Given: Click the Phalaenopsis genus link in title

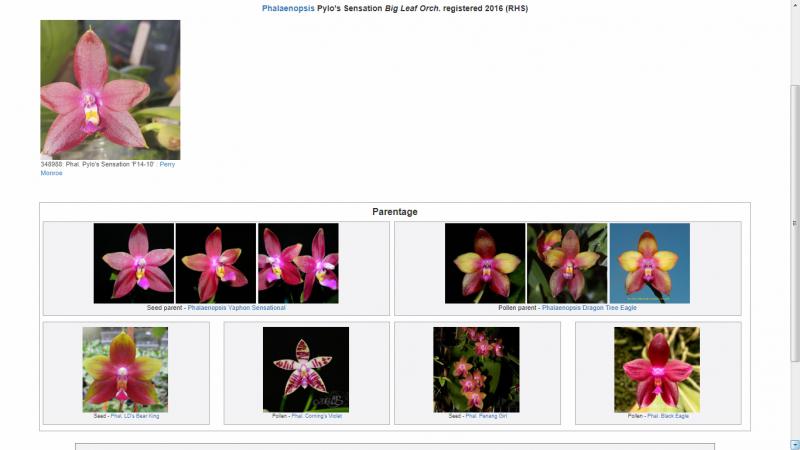Looking at the screenshot, I should click(x=288, y=8).
